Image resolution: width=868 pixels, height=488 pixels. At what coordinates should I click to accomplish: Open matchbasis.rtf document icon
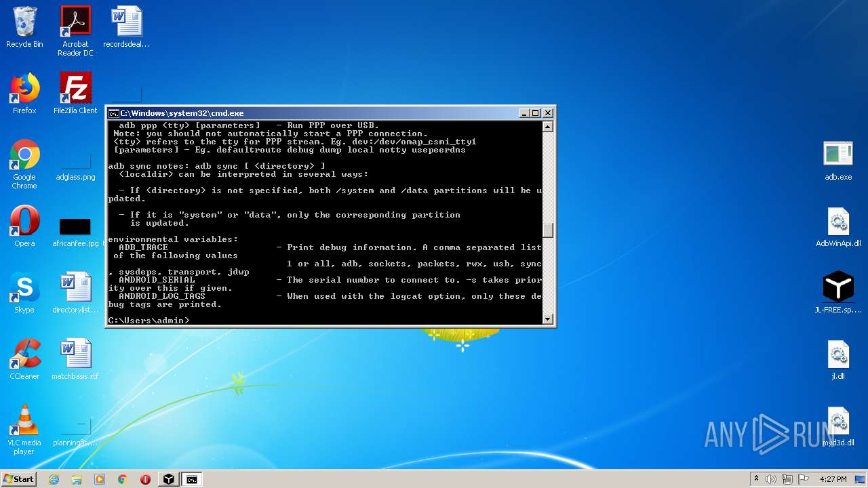click(x=75, y=360)
